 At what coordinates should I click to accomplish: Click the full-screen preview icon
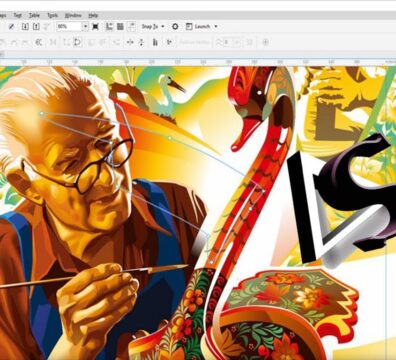point(95,27)
